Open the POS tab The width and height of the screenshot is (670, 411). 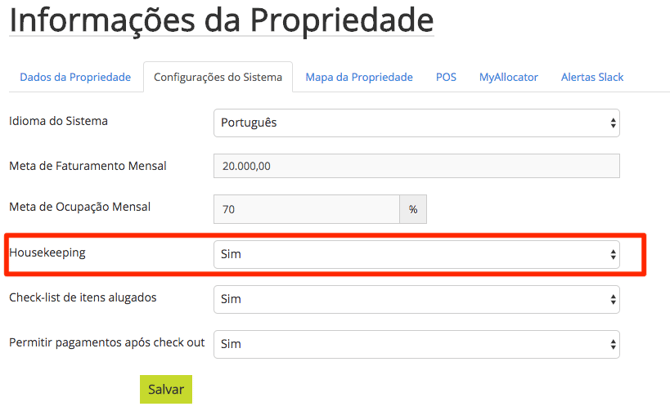[446, 77]
